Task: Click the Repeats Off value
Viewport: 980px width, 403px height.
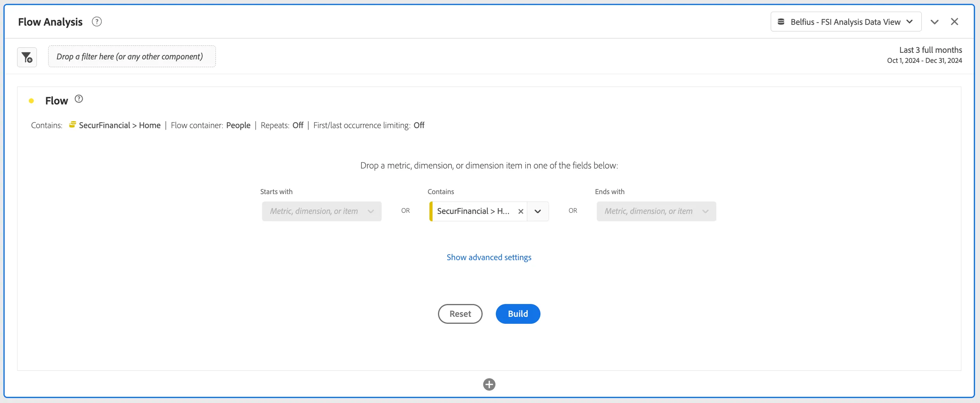Action: pos(298,125)
